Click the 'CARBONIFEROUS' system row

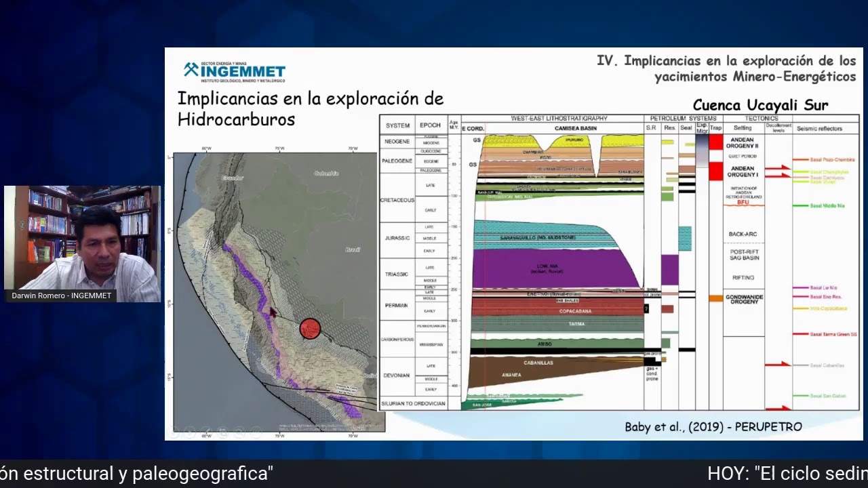coord(397,338)
